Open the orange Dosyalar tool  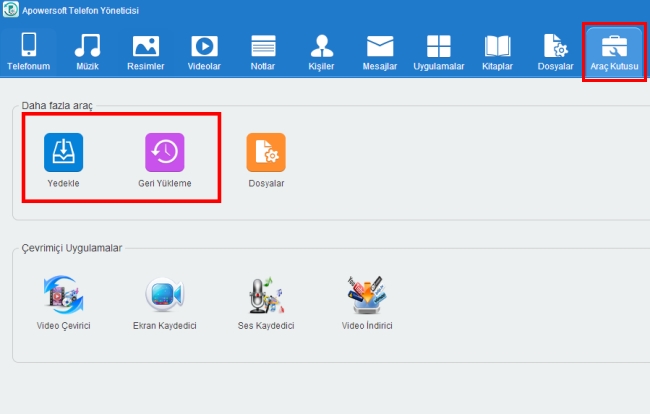[x=266, y=160]
